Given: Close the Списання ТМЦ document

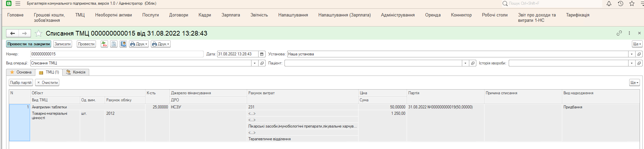Looking at the screenshot, I should pyautogui.click(x=639, y=33).
